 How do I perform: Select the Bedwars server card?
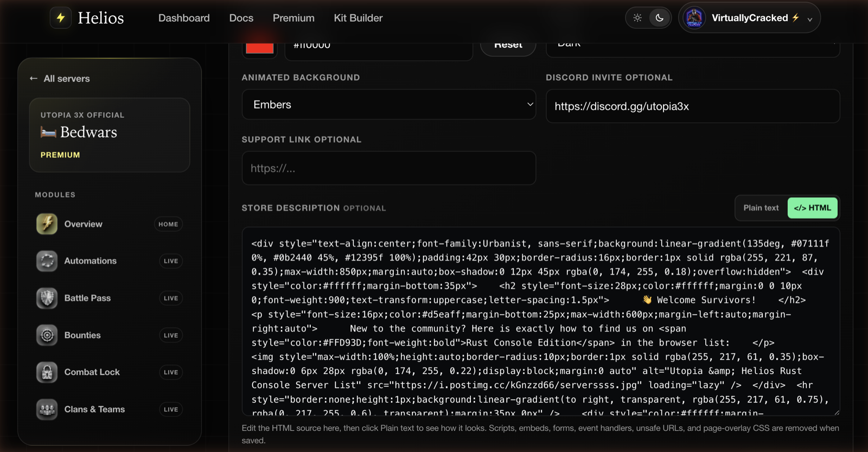point(110,135)
